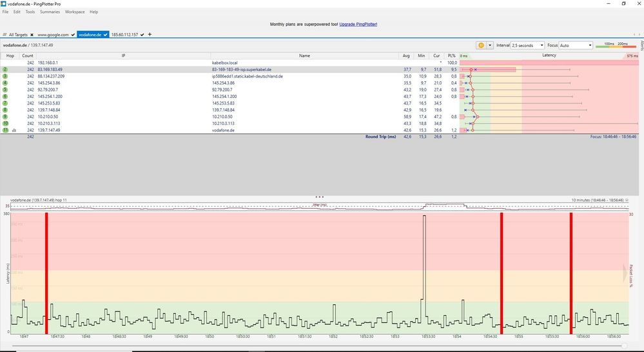Toggle the checkmark on the vodafone.de tab
The image size is (644, 352).
pyautogui.click(x=105, y=34)
